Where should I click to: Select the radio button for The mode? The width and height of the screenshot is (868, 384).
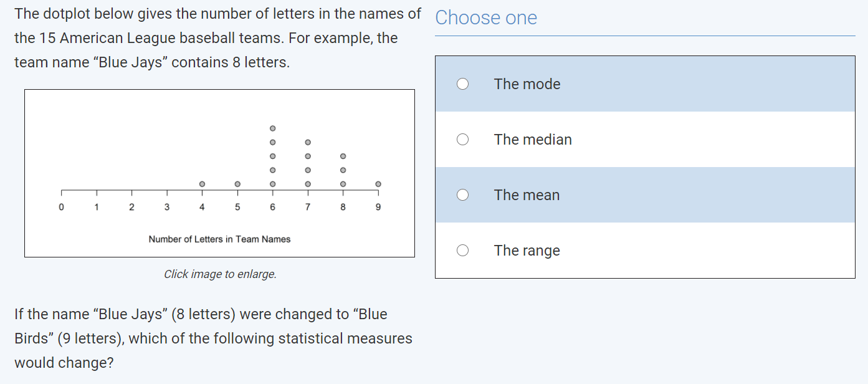pyautogui.click(x=462, y=84)
